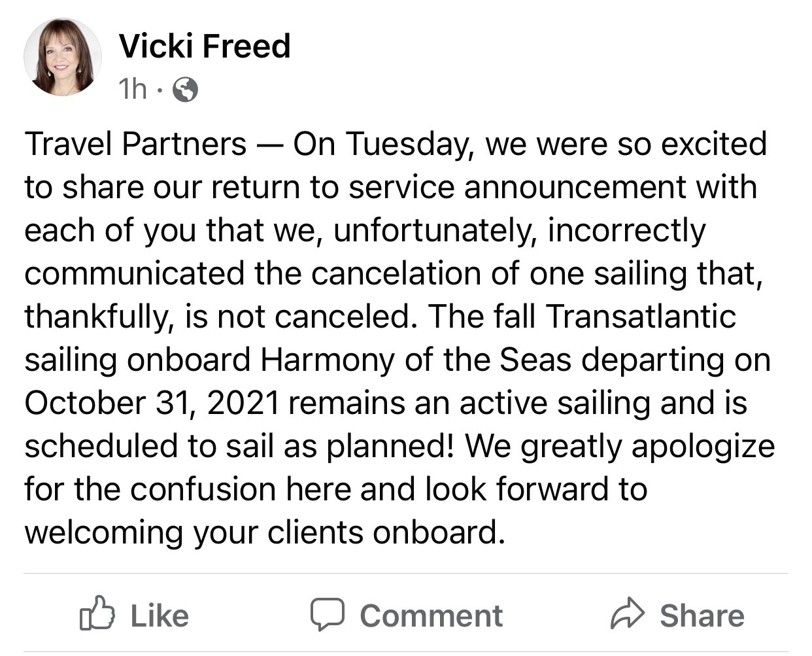Click the Like button label
This screenshot has width=812, height=656.
coord(160,615)
